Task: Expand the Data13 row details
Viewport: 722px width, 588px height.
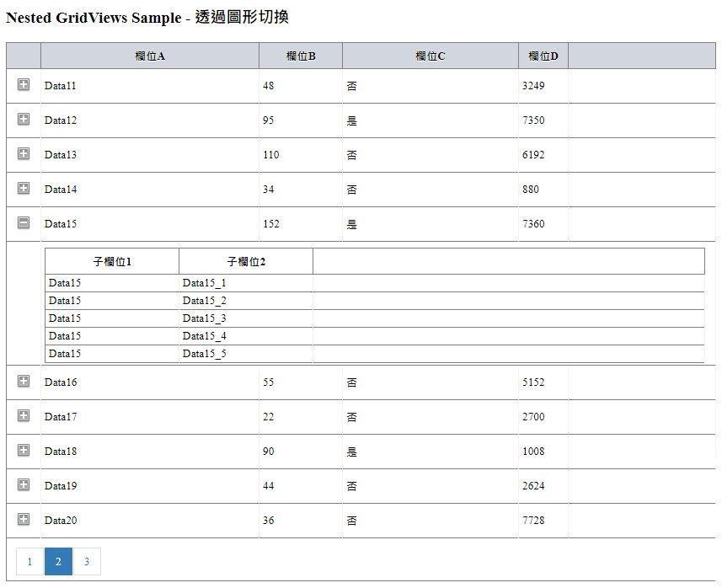Action: 25,154
